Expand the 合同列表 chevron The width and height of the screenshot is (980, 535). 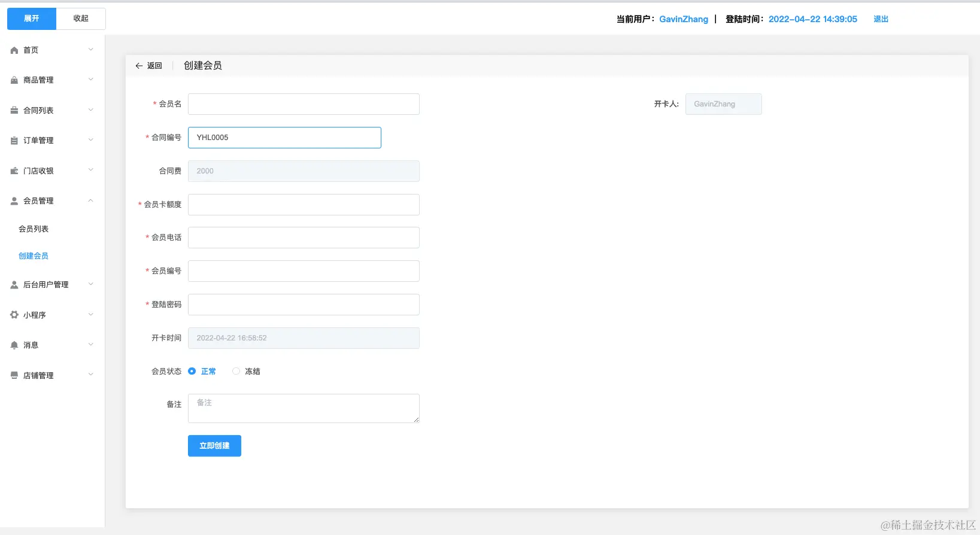coord(91,110)
